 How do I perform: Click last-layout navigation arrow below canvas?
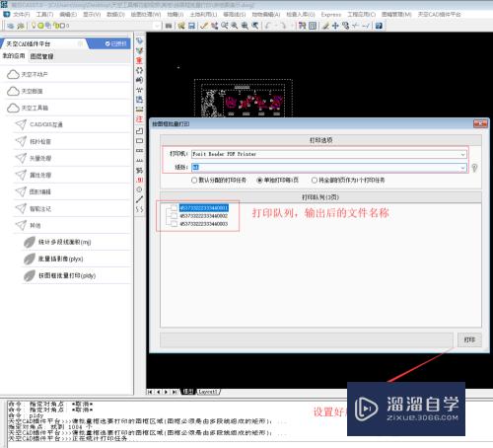pos(175,392)
